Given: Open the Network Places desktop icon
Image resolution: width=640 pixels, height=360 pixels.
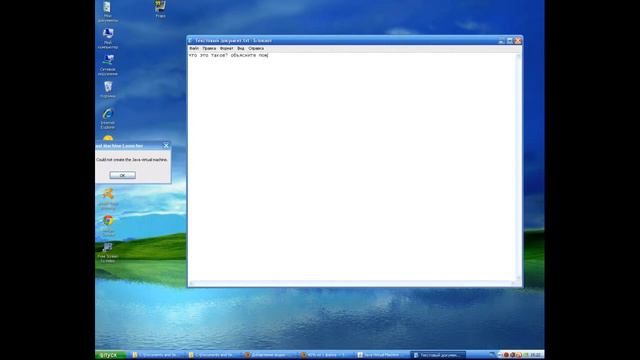Looking at the screenshot, I should [x=108, y=65].
